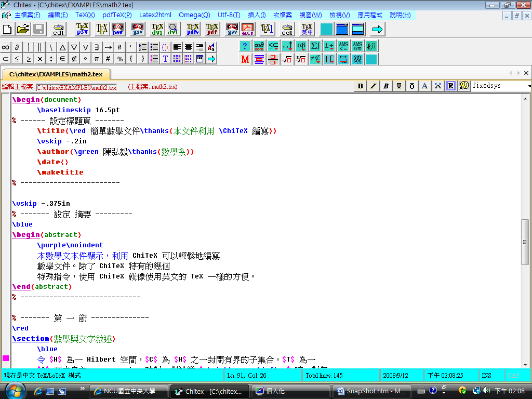Click the blue question mark help icon
The image size is (532, 399).
[x=245, y=46]
